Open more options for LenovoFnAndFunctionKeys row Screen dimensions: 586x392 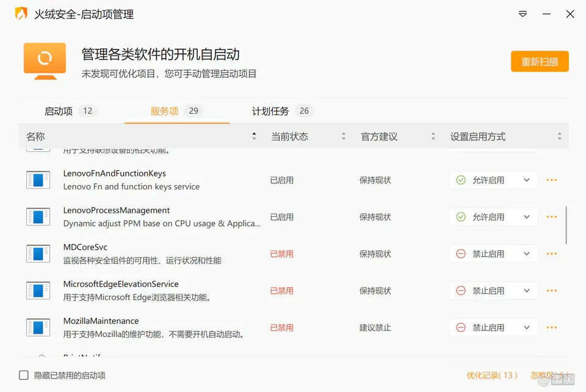tap(552, 180)
